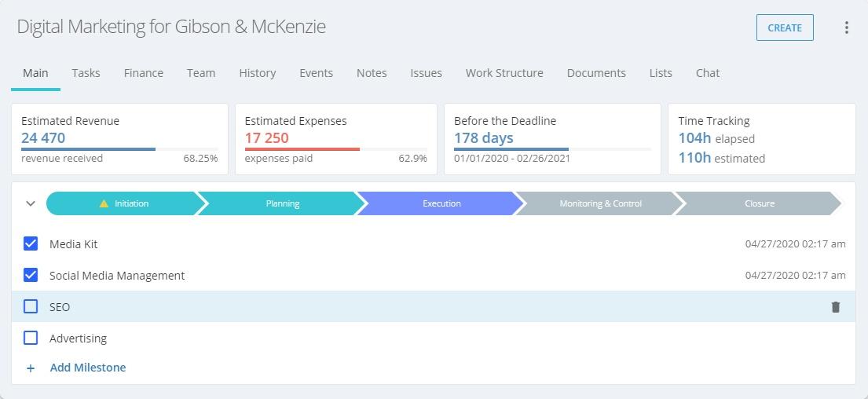Click the Add Milestone link
Screen dimensions: 868x399
click(88, 368)
